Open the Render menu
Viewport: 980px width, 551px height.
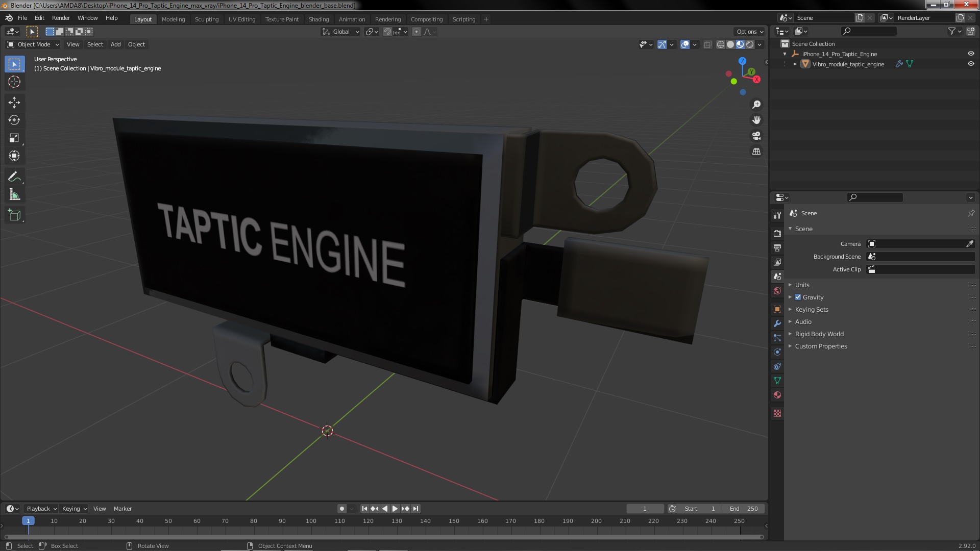tap(61, 18)
